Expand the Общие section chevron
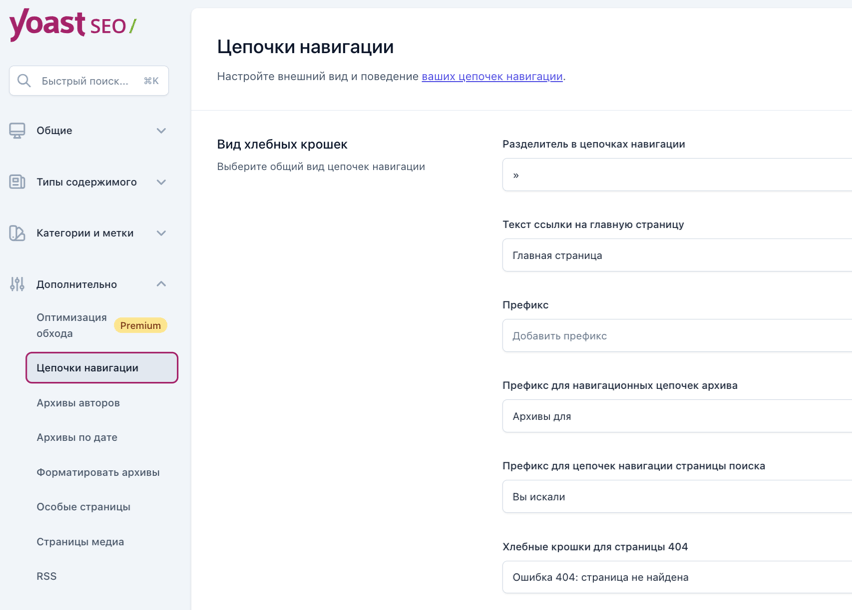The height and width of the screenshot is (610, 853). tap(161, 131)
